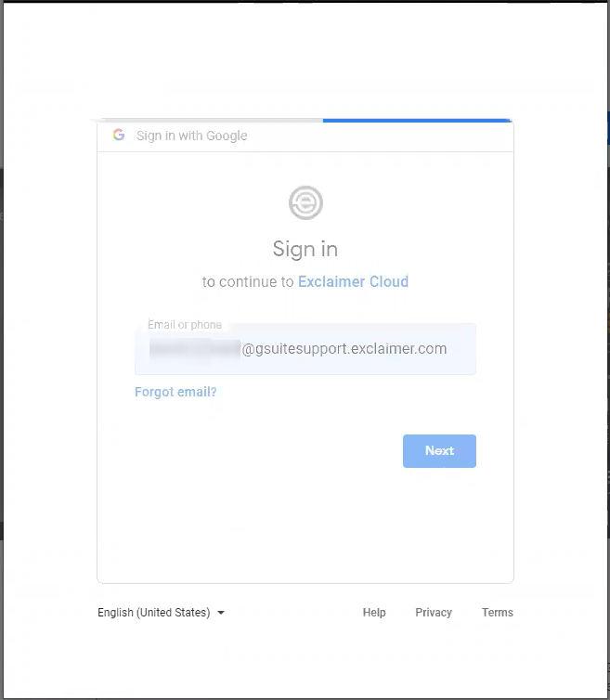Image resolution: width=610 pixels, height=700 pixels.
Task: Click the blurred username in the email field
Action: coord(193,349)
